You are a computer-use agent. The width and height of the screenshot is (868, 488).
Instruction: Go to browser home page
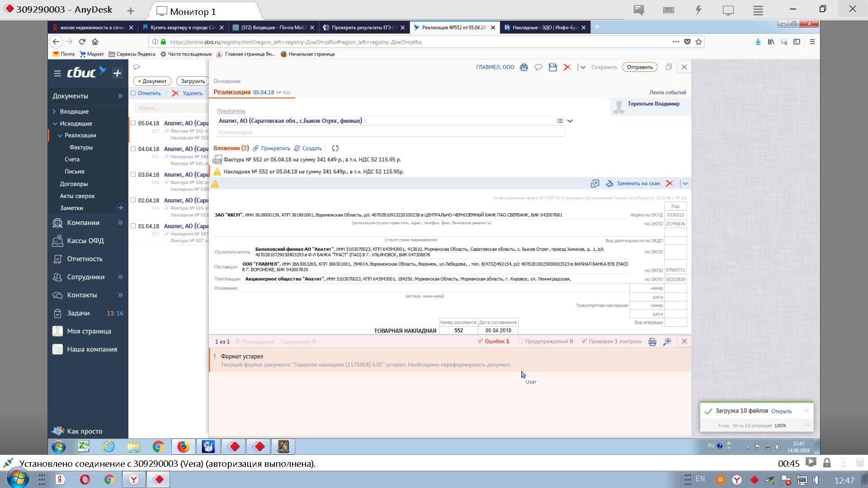click(x=95, y=42)
